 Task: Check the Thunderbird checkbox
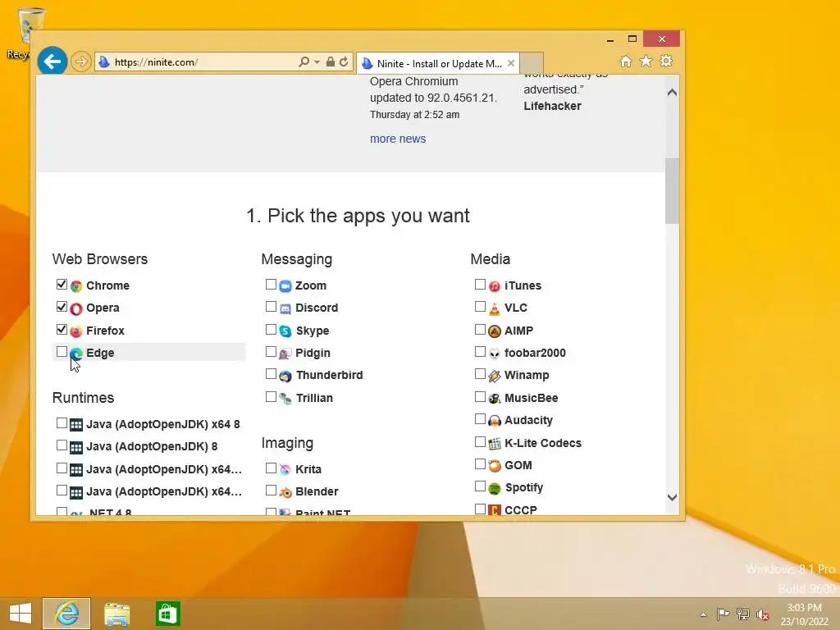[x=271, y=374]
